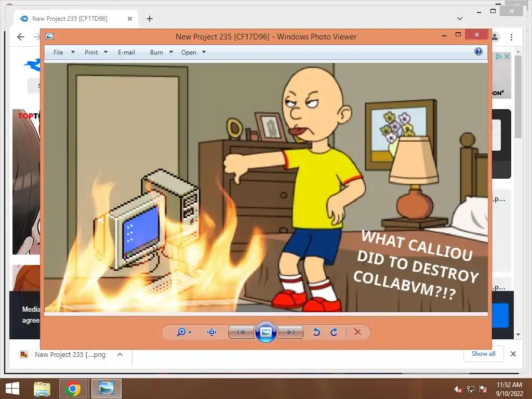Open Photo Viewer help icon

[478, 51]
